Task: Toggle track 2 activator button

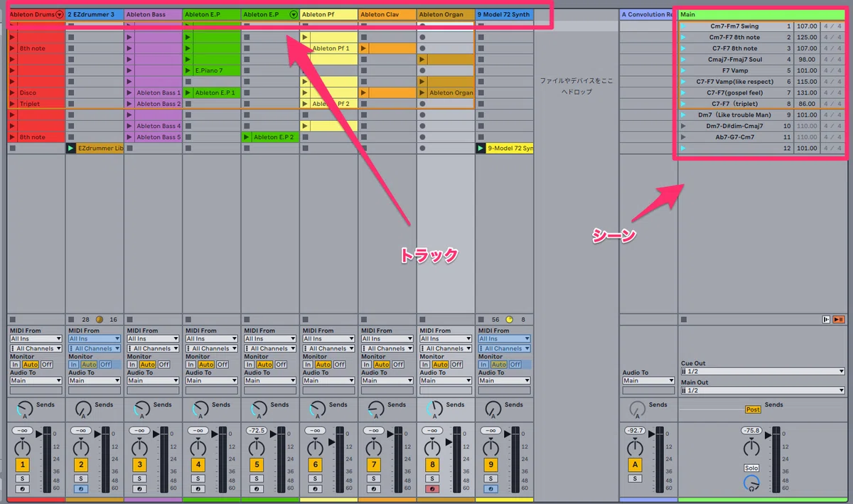Action: [x=82, y=465]
